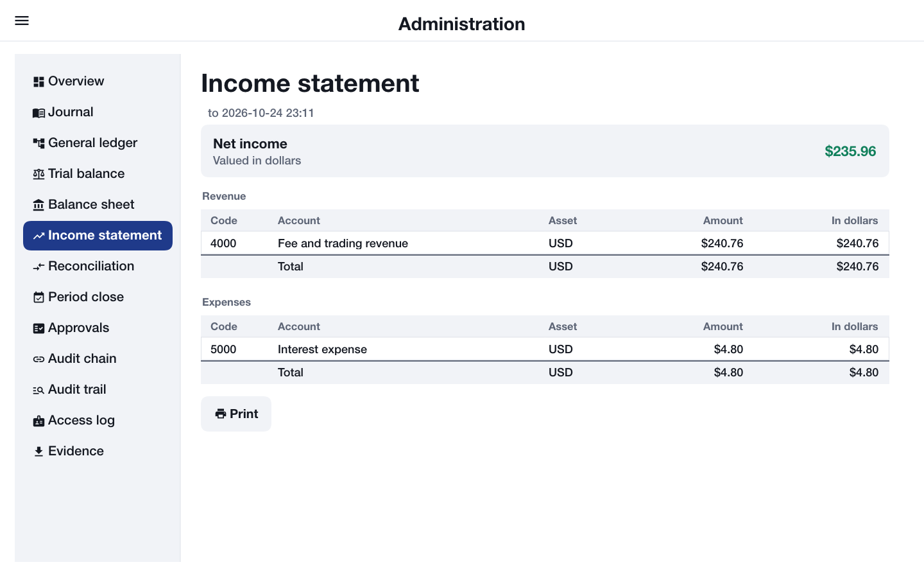Click the Approvals checklist icon
Screen dimensions: 924x578
[38, 328]
